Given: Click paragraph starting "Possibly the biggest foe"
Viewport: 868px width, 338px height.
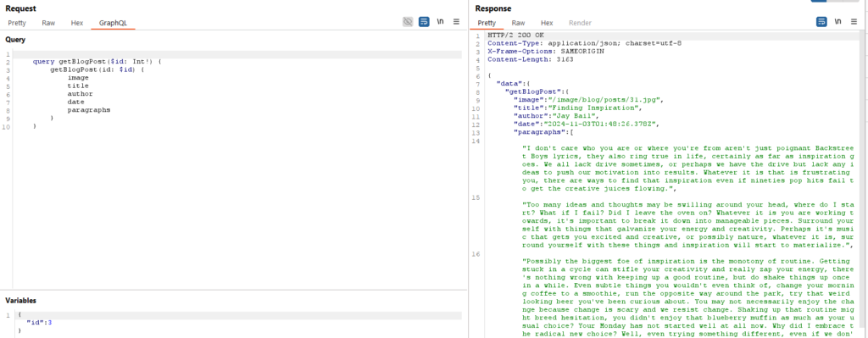Looking at the screenshot, I should tap(688, 297).
